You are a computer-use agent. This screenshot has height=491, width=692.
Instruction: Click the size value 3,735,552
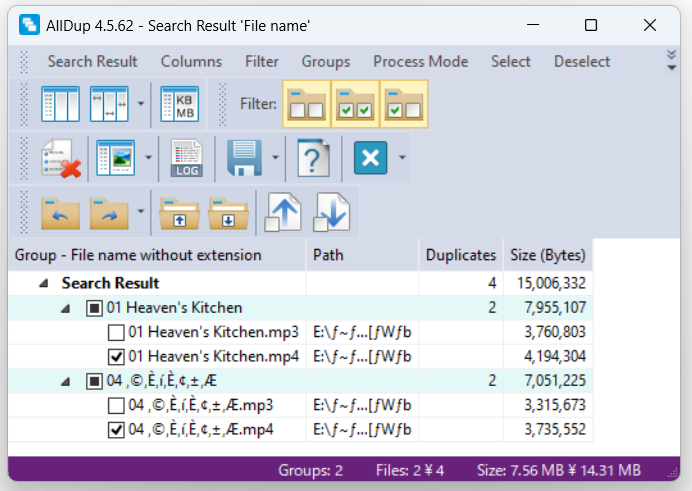click(555, 429)
